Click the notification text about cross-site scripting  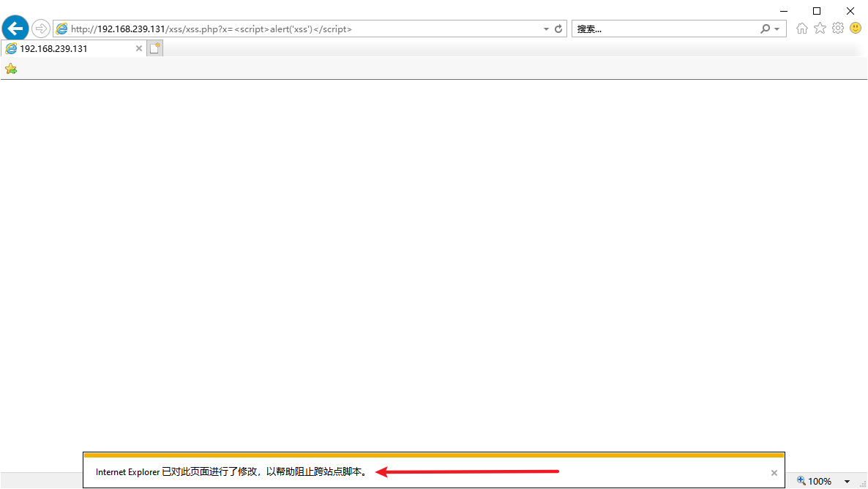tap(231, 472)
